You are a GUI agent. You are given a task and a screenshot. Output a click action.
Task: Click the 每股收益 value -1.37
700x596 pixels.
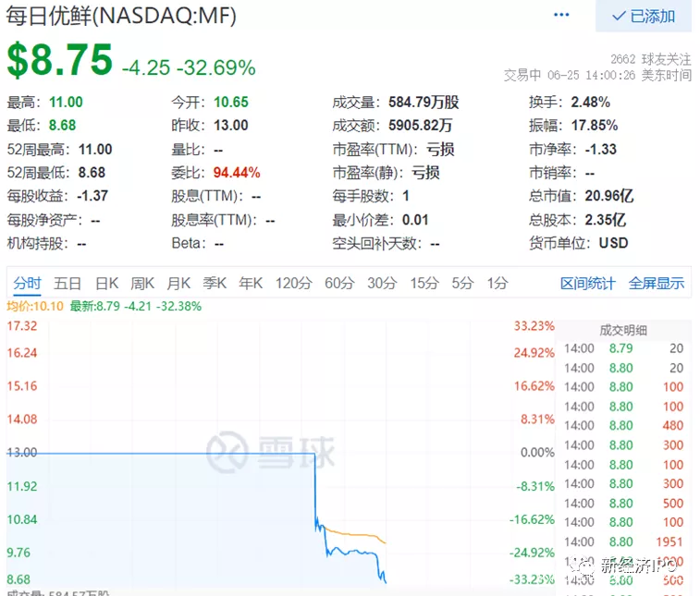(x=92, y=196)
